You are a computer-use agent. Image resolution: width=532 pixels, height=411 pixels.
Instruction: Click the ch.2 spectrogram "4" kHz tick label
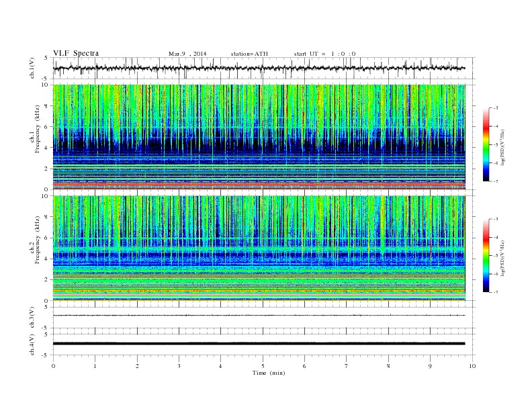pos(47,259)
